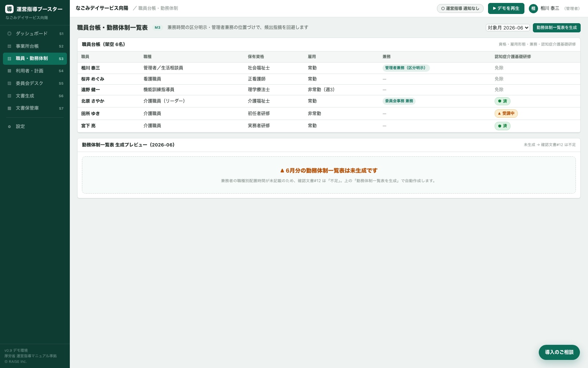Click the 文書生成 sidebar icon
The height and width of the screenshot is (368, 588).
coord(10,96)
